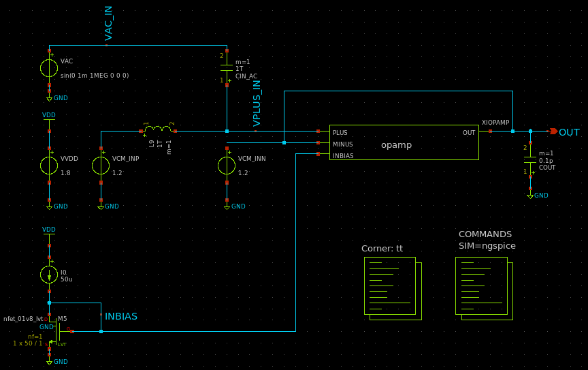The image size is (588, 370).
Task: Click the GND symbol under VCM_INP
Action: 101,206
